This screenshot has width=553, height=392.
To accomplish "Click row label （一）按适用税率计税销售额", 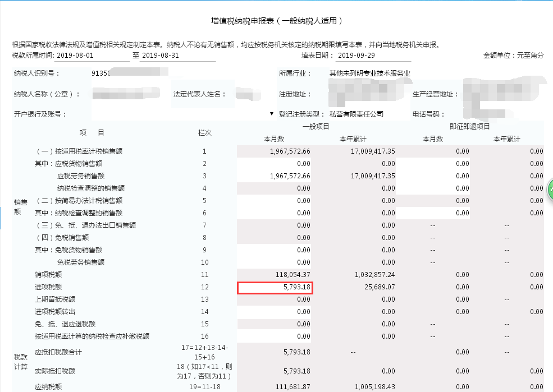I will coord(79,151).
